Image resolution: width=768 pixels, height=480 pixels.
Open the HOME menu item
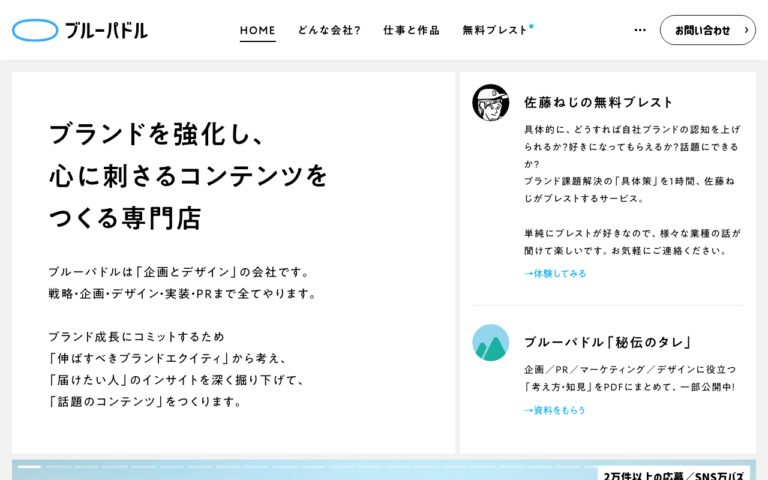(258, 30)
